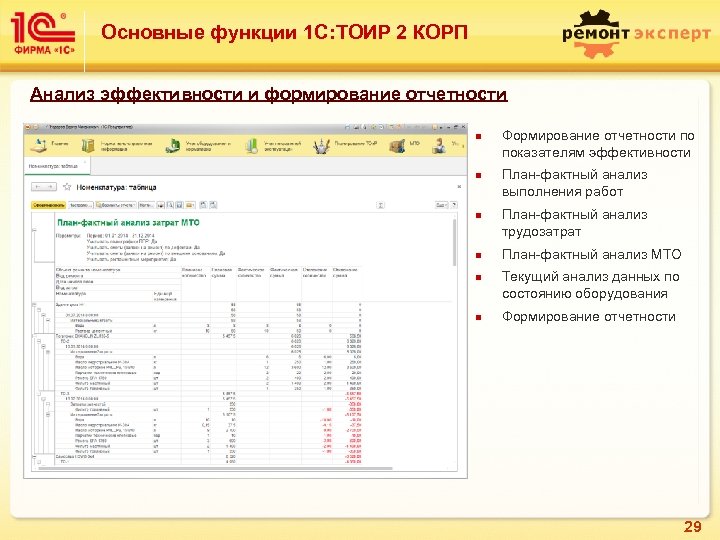Collapse the second-level node under Здание цеха

coord(39,310)
